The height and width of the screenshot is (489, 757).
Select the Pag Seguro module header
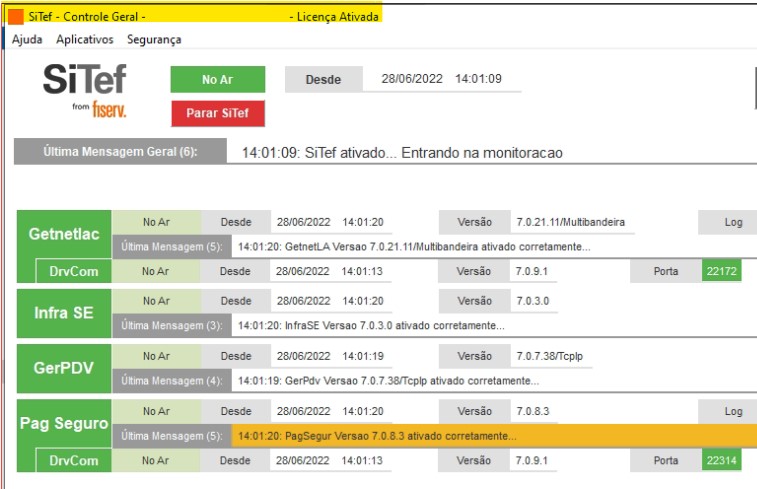(64, 423)
